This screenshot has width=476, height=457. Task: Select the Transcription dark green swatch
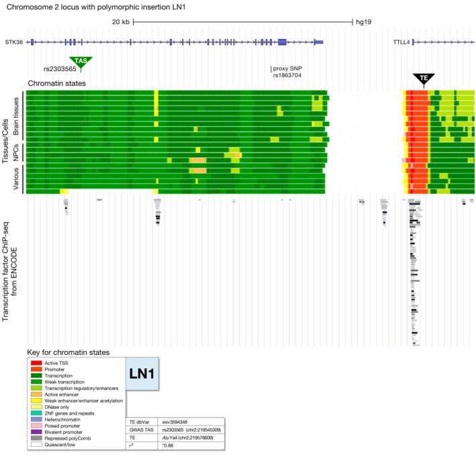(36, 375)
